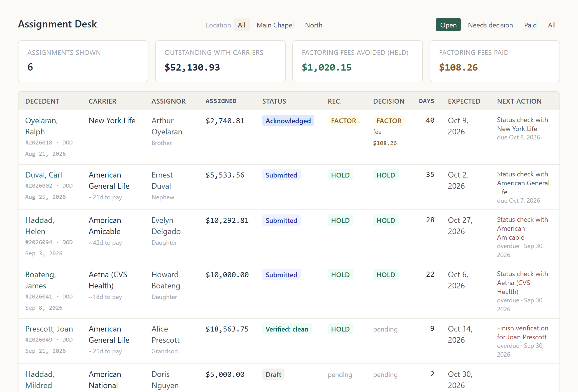Image resolution: width=578 pixels, height=392 pixels.
Task: Click overdue Status check with American Amicable
Action: (522, 228)
